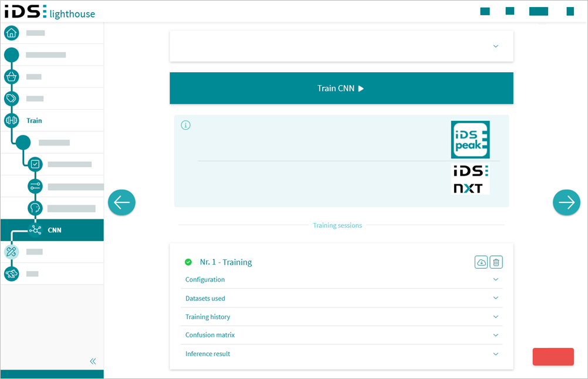
Task: Open the IDS NXT app link
Action: 470,178
